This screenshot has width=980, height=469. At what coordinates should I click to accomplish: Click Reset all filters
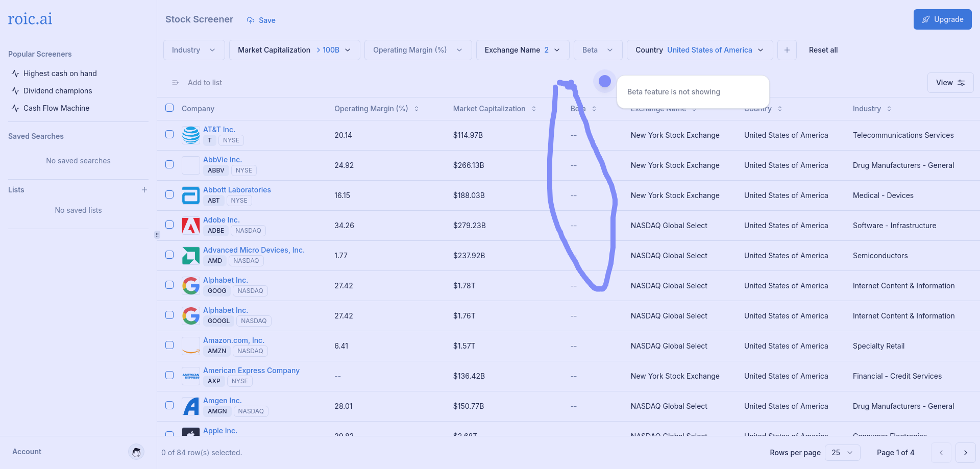823,50
